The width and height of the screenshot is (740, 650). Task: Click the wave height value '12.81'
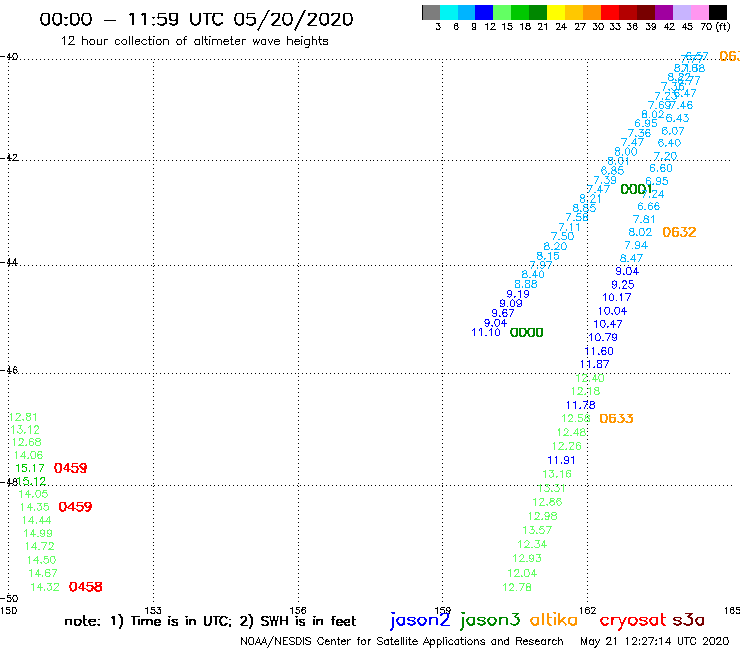point(23,417)
